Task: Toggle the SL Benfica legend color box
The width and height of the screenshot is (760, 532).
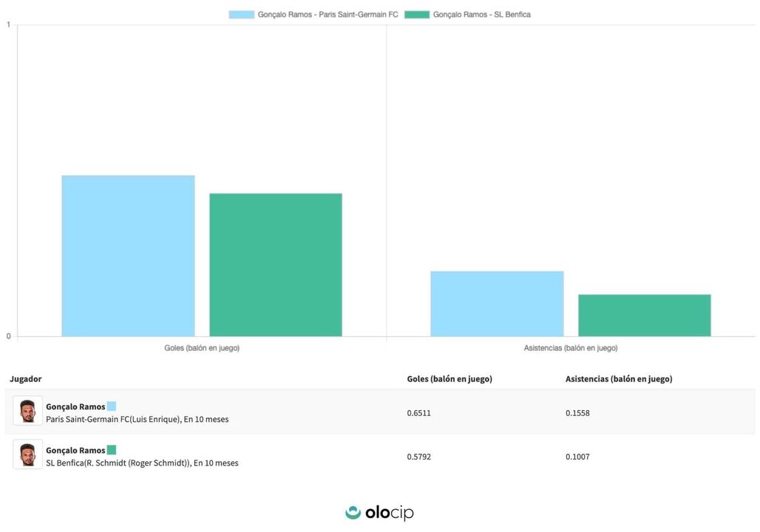Action: (417, 14)
